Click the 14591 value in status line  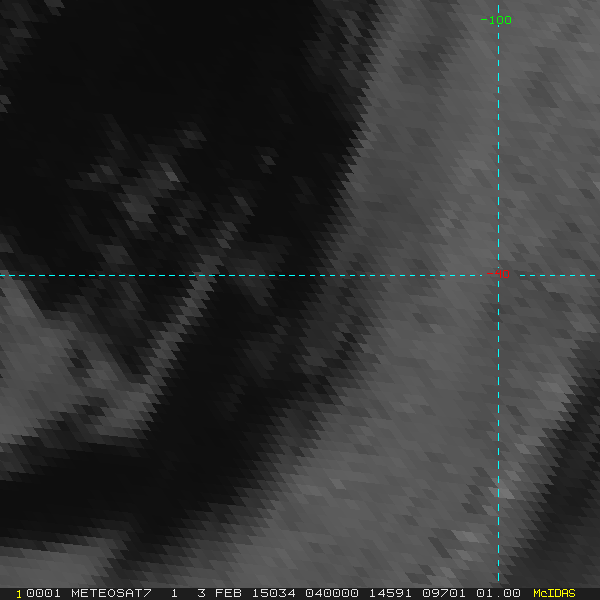pos(390,593)
